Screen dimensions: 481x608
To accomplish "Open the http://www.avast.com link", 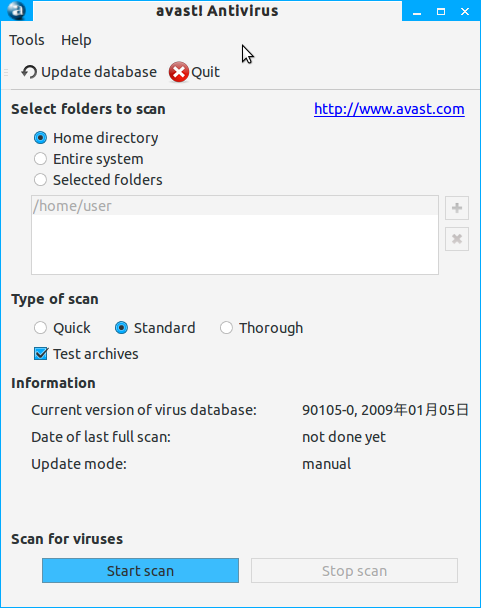I will coord(389,109).
